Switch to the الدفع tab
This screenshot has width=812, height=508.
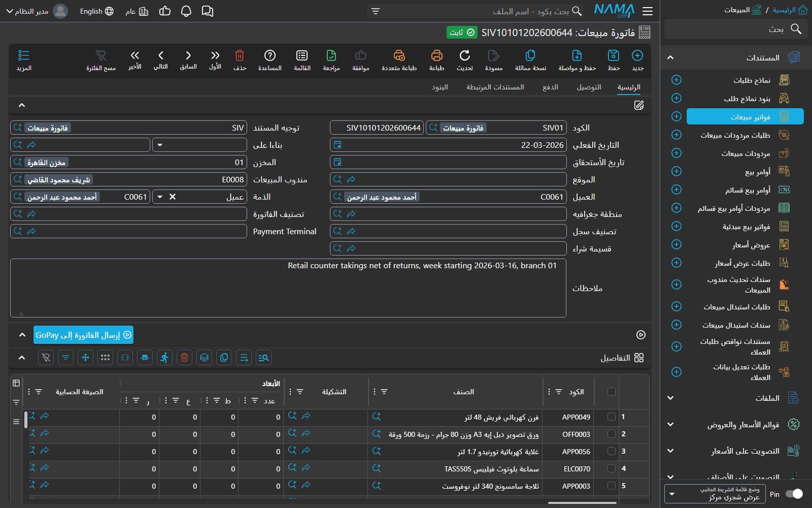pos(550,87)
